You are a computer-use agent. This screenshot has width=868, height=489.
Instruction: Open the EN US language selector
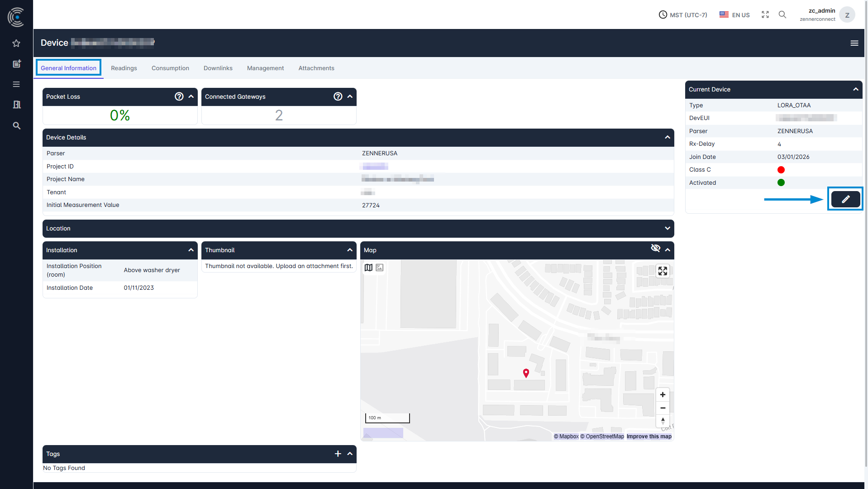point(734,15)
